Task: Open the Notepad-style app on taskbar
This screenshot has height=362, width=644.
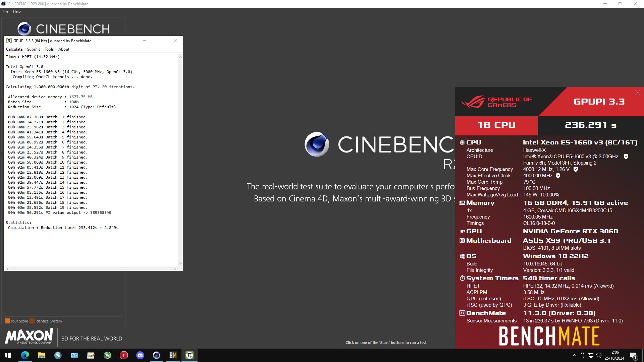Action: 91,355
